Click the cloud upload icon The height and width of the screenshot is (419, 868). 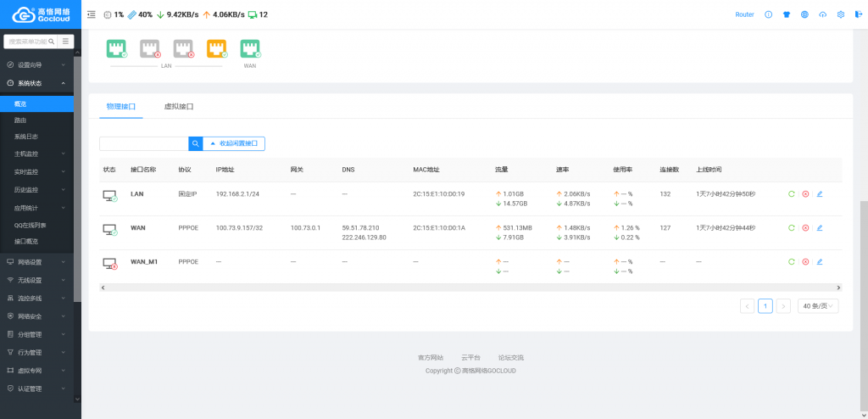coord(822,14)
